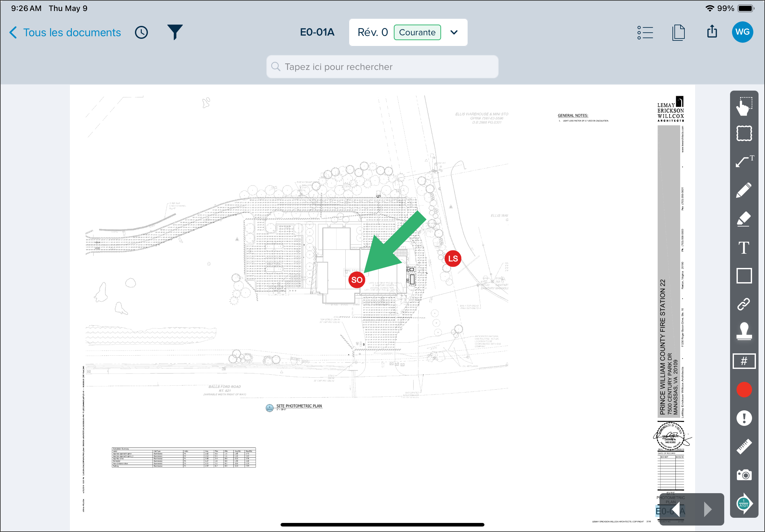The image size is (765, 532).
Task: Open the list view menu
Action: [x=645, y=32]
